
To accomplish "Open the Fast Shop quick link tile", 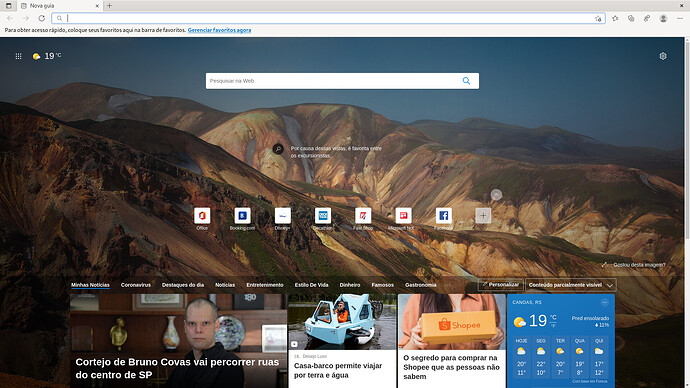I will [363, 216].
